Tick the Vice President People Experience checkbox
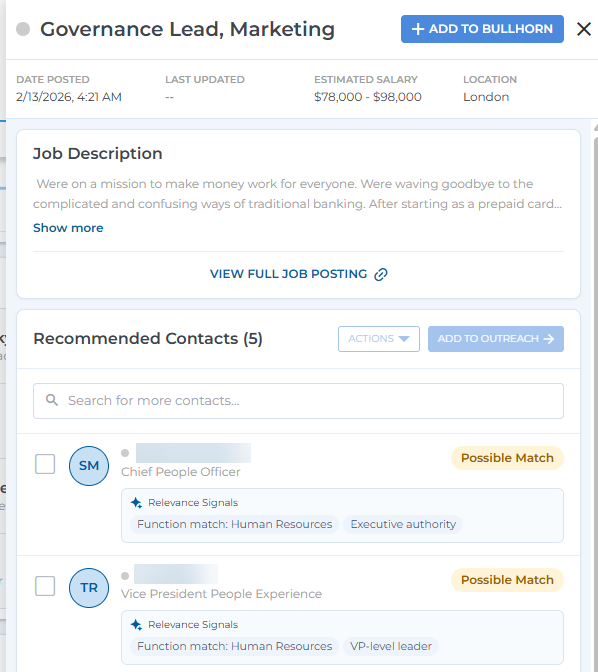 coord(45,586)
